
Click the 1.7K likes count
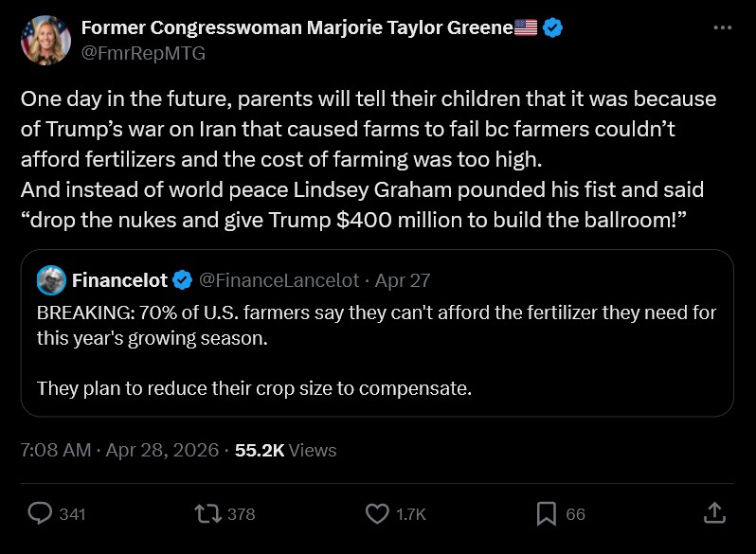pos(410,514)
